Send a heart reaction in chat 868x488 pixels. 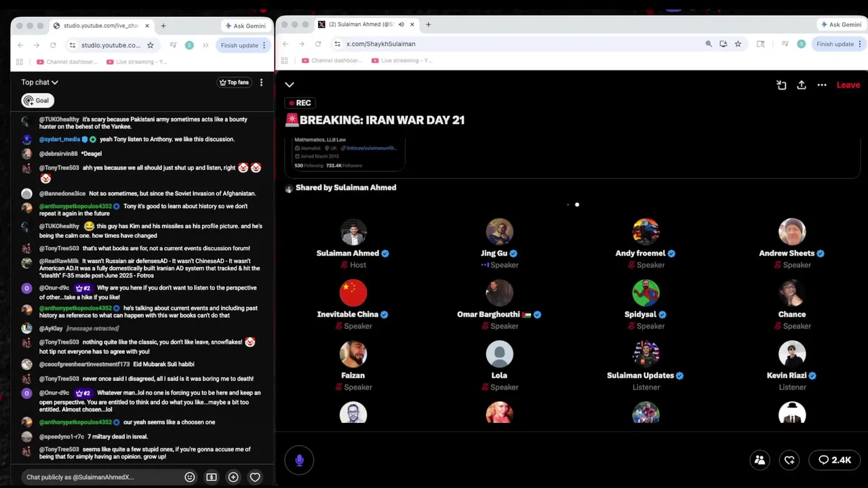click(255, 477)
